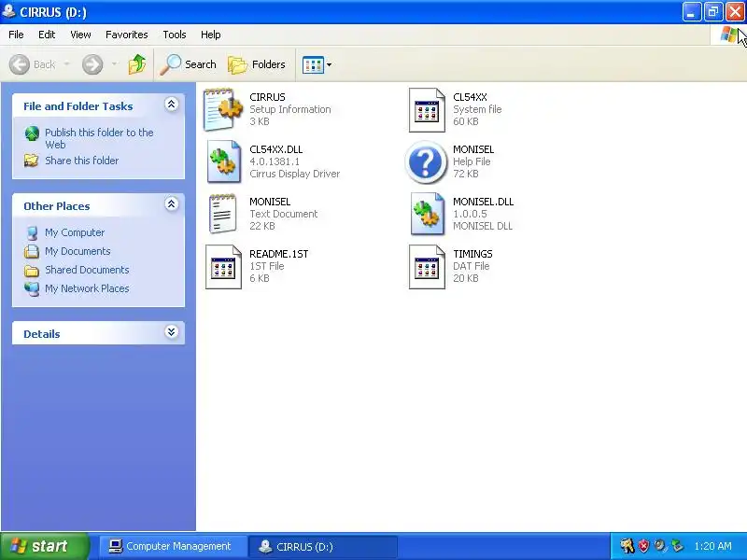The width and height of the screenshot is (747, 560).
Task: Select the CL54XX System file icon
Action: coord(427,109)
